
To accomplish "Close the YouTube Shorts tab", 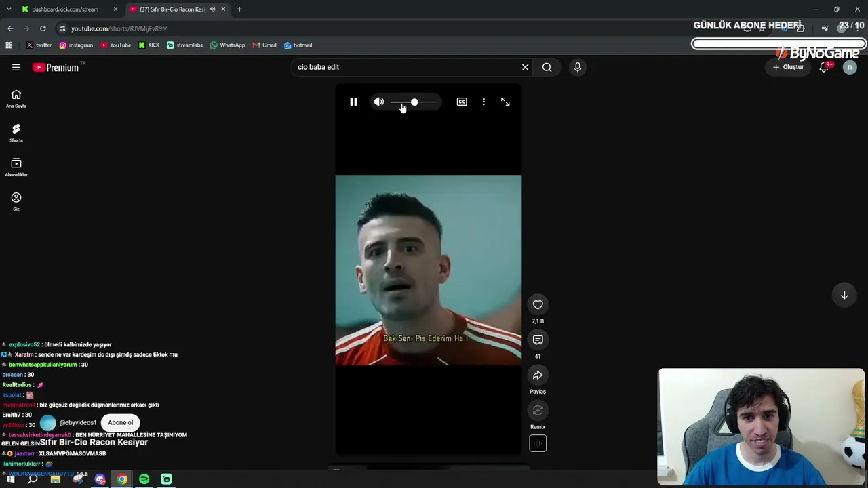I will (x=223, y=9).
